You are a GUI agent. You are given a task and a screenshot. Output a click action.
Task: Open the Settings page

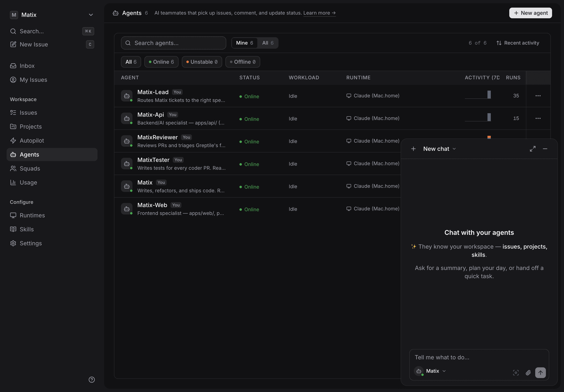click(x=52, y=243)
